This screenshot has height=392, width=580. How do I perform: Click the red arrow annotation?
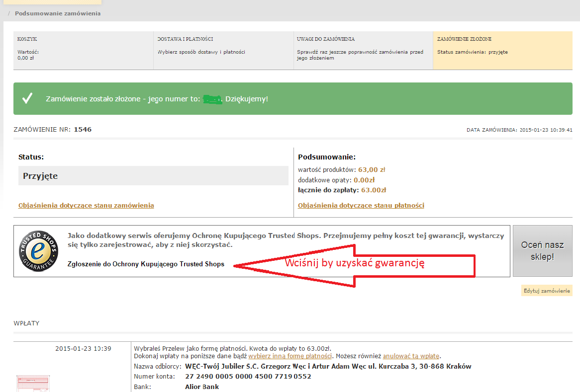click(x=354, y=264)
